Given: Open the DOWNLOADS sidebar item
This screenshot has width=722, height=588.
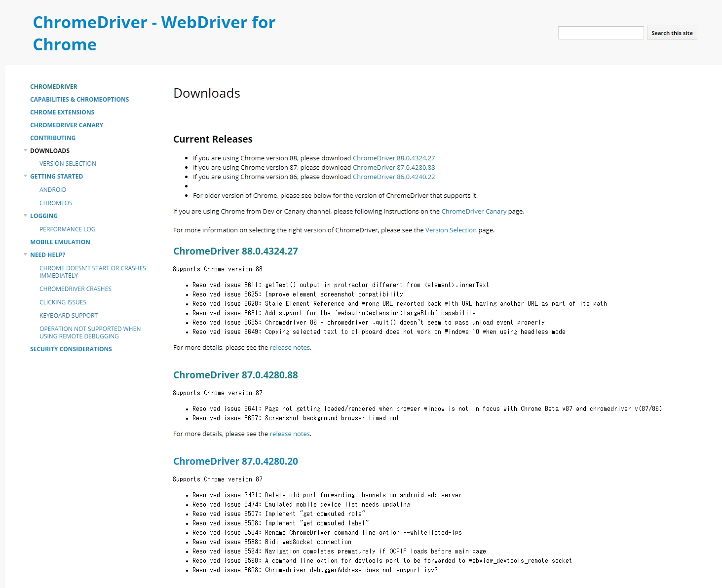Looking at the screenshot, I should point(50,150).
